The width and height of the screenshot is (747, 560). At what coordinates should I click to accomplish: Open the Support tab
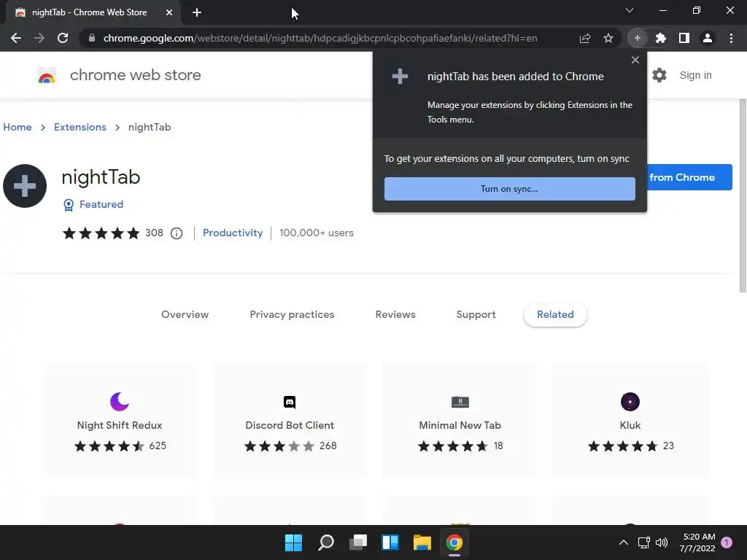(x=476, y=314)
